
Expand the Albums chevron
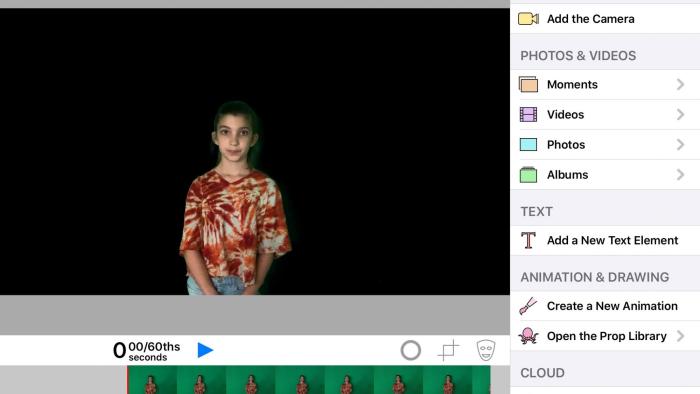tap(680, 174)
